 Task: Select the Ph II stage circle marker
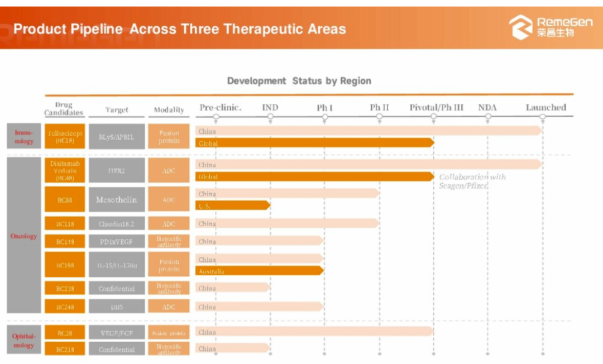point(379,117)
